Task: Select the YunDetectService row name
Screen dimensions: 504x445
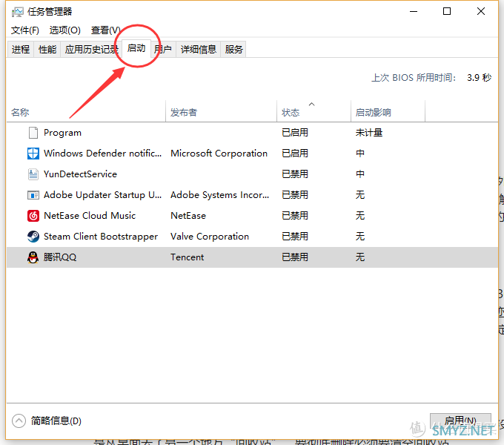Action: pos(80,174)
